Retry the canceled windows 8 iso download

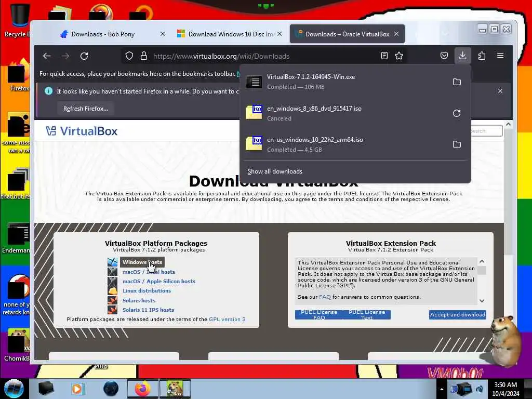[457, 113]
